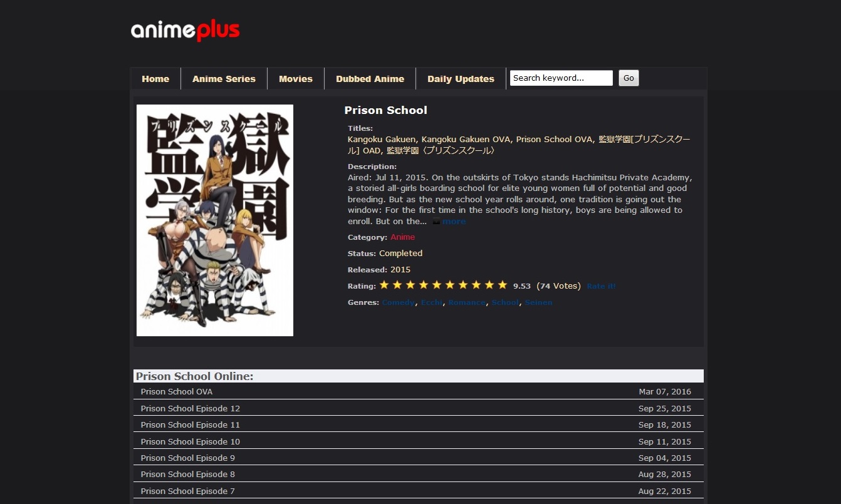Viewport: 841px width, 504px height.
Task: Click the Go search button
Action: pos(629,78)
